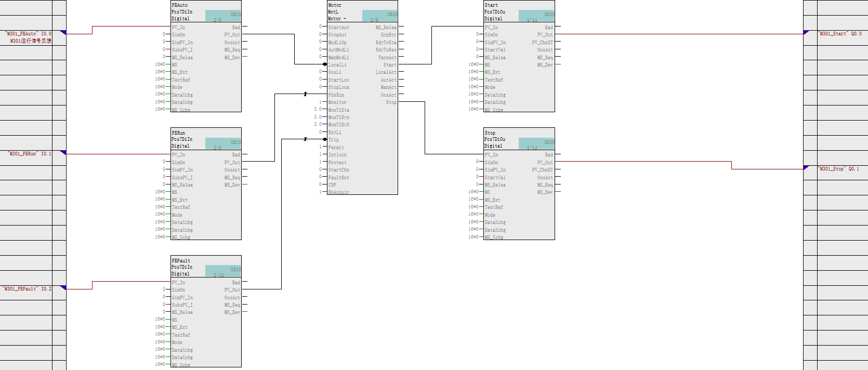The image size is (868, 370).
Task: Select the Monitor input on Motor block
Action: click(337, 102)
